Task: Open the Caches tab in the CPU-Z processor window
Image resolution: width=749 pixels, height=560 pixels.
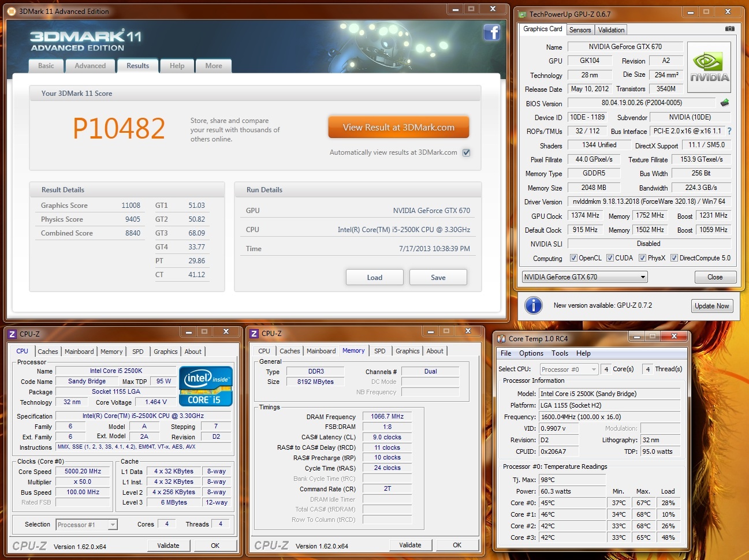Action: coord(48,352)
